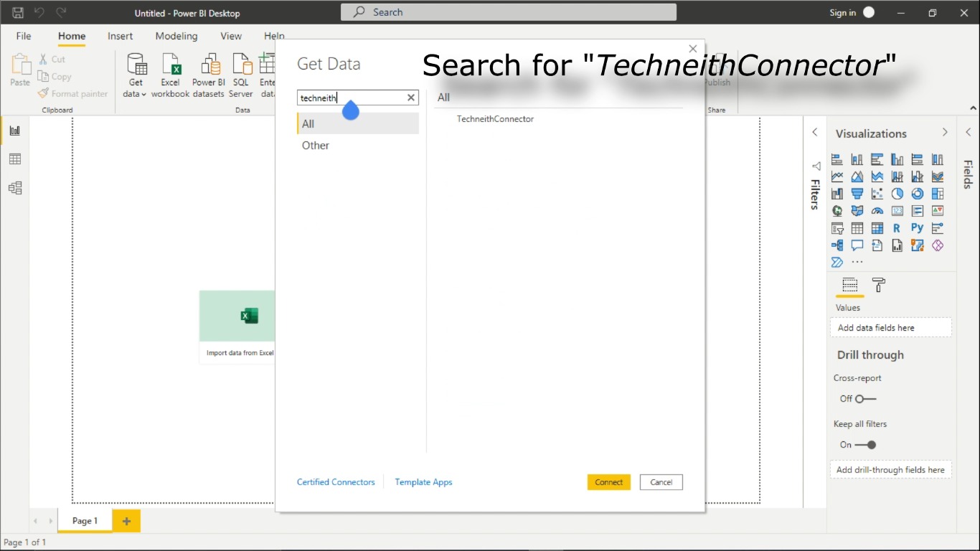Insert the Q&A speech bubble visual
Viewport: 980px width, 551px height.
pos(857,245)
